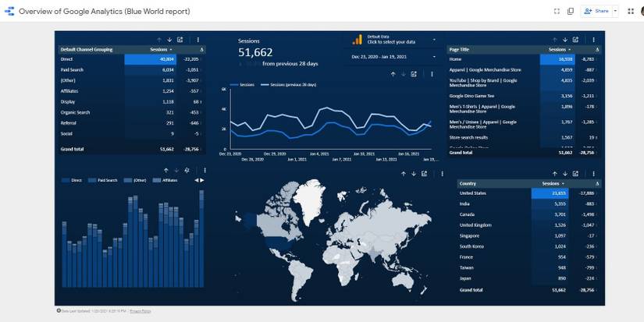Open the user account avatar
The width and height of the screenshot is (644, 322).
[642, 11]
